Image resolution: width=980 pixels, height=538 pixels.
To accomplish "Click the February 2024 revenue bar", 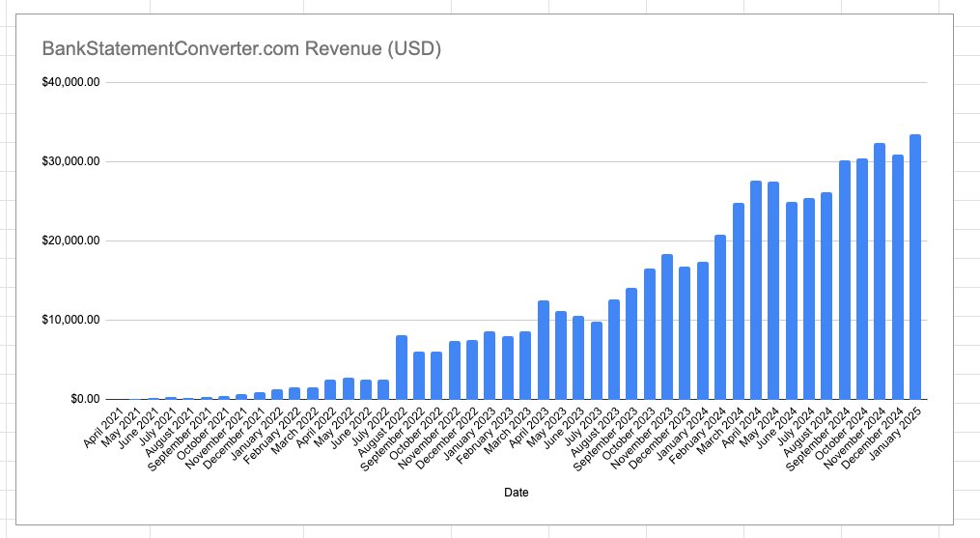I will (720, 317).
